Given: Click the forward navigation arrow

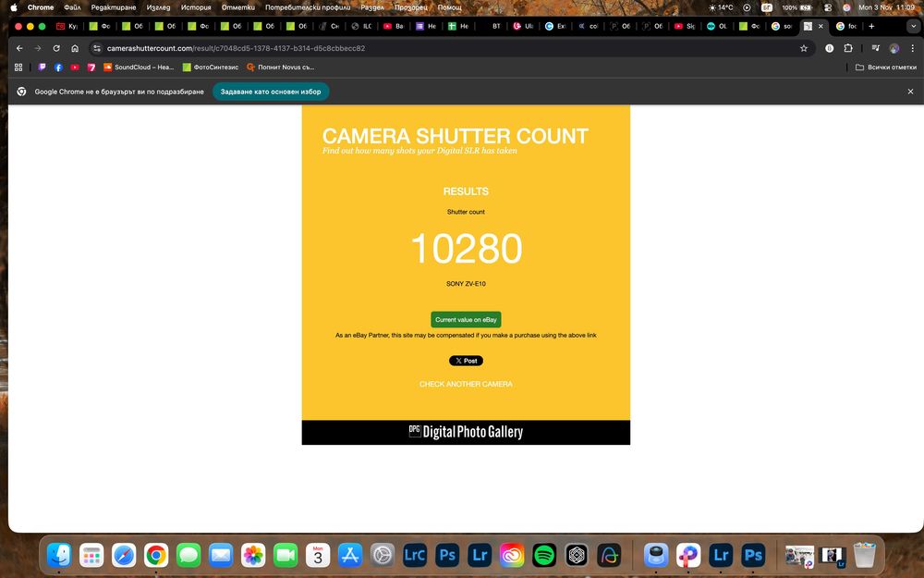Looking at the screenshot, I should coord(38,48).
